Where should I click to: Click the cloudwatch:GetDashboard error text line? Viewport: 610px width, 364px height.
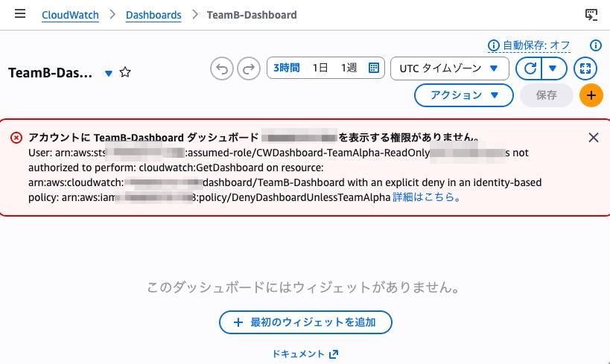tap(176, 167)
